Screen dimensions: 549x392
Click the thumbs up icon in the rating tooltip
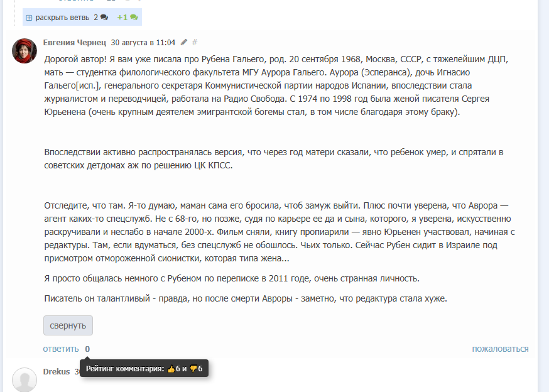coord(171,369)
